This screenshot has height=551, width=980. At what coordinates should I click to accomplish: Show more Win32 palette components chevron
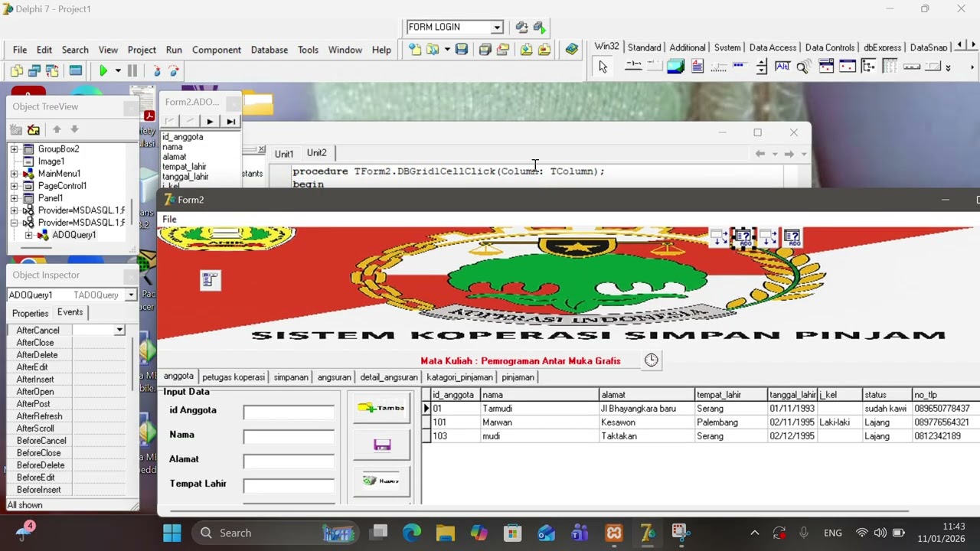tap(948, 67)
